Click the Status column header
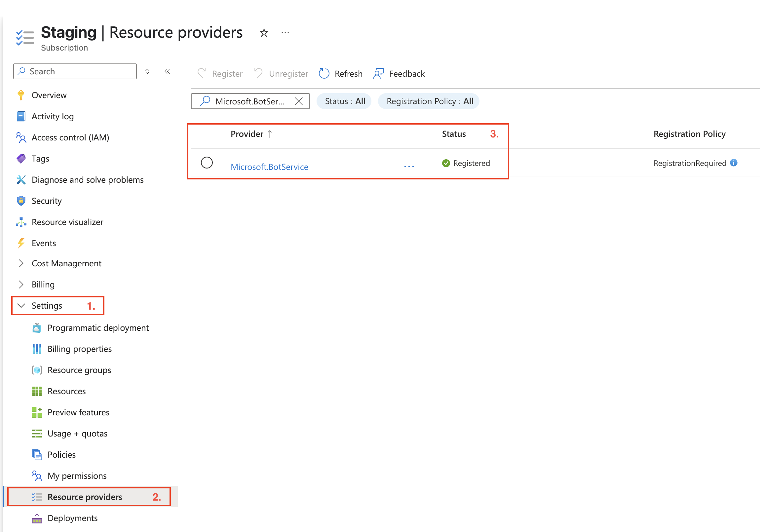This screenshot has height=532, width=760. [454, 134]
